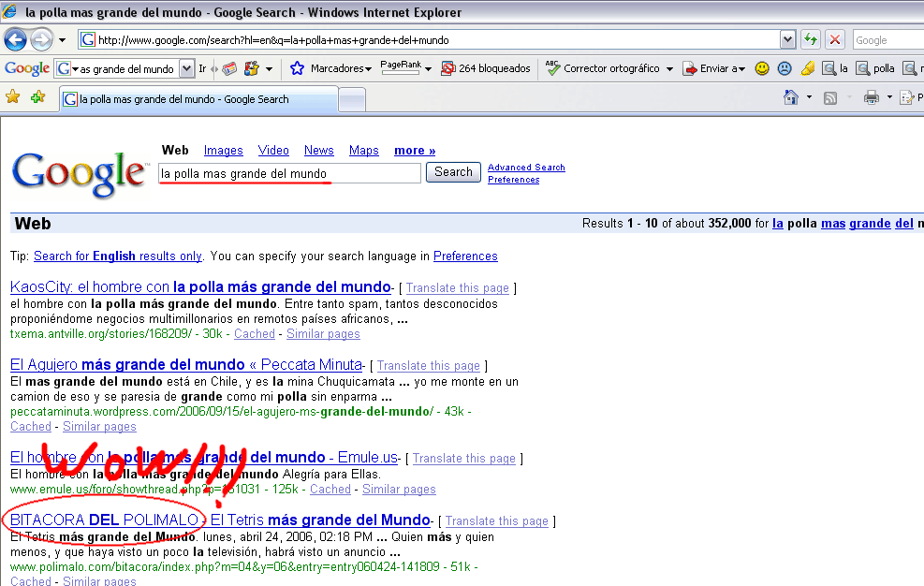Click the Google page search query field

[289, 173]
